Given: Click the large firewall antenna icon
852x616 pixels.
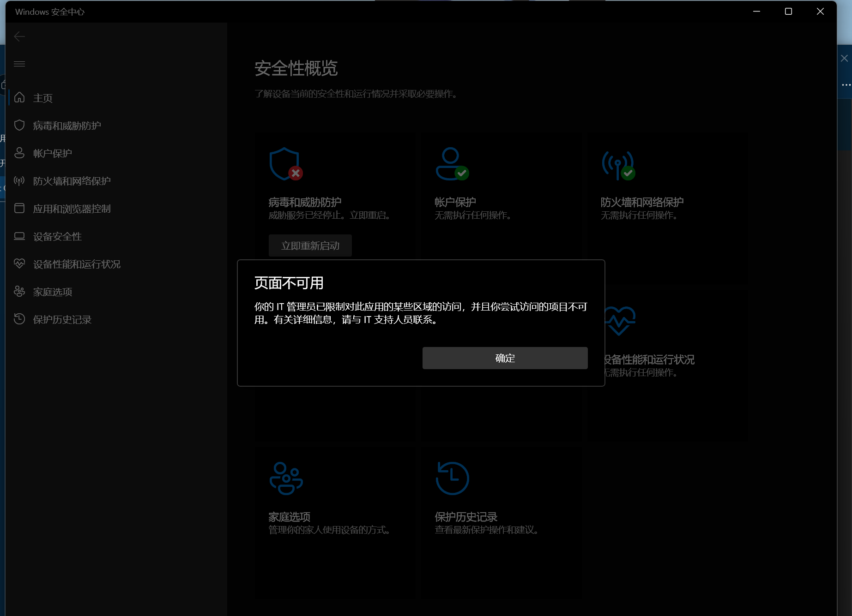Looking at the screenshot, I should [x=618, y=165].
